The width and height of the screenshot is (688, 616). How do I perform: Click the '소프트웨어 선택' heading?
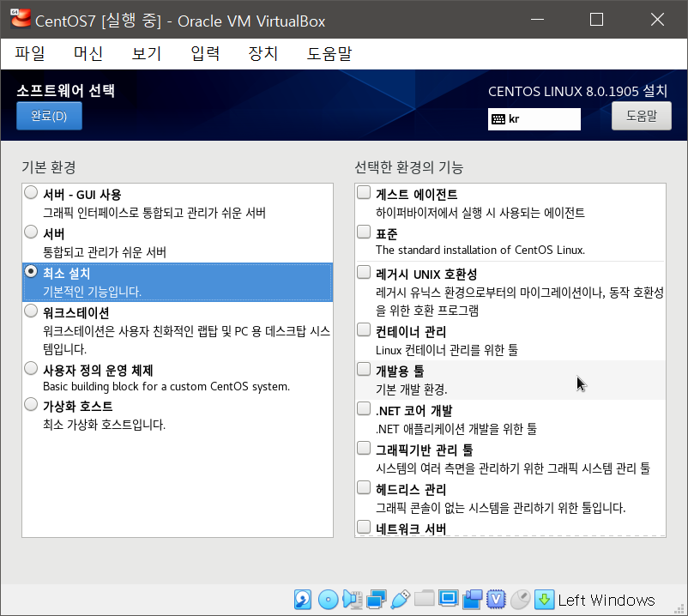(x=66, y=91)
